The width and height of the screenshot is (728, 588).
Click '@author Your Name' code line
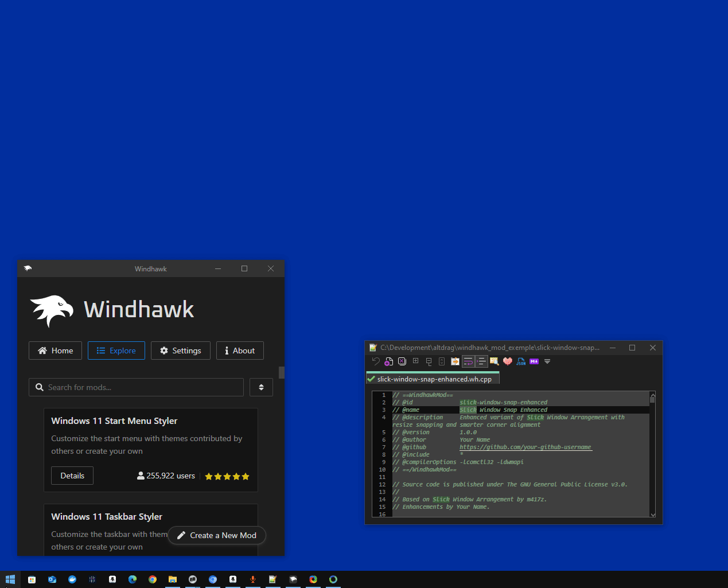tap(441, 439)
